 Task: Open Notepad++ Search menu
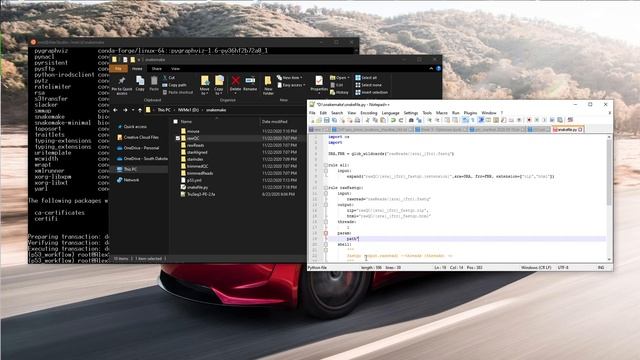pyautogui.click(x=337, y=113)
